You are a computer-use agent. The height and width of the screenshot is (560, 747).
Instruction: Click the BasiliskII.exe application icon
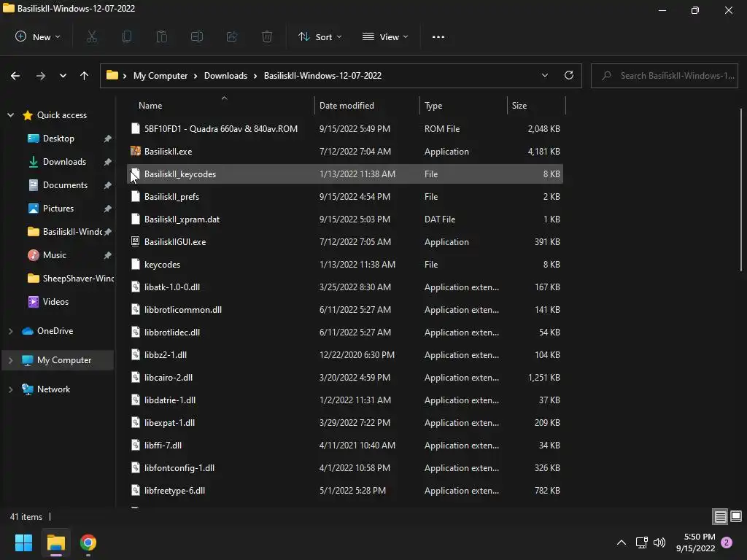(x=135, y=151)
